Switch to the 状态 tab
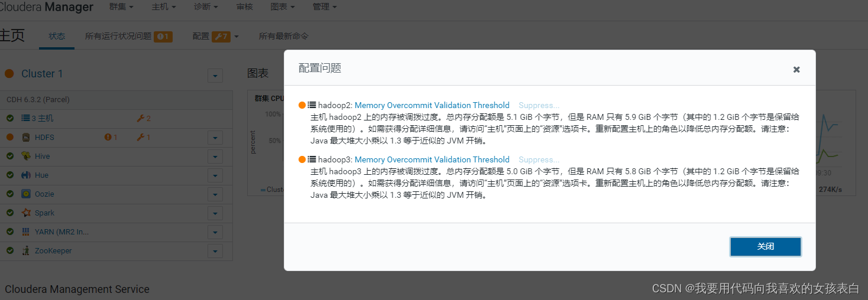 click(57, 36)
